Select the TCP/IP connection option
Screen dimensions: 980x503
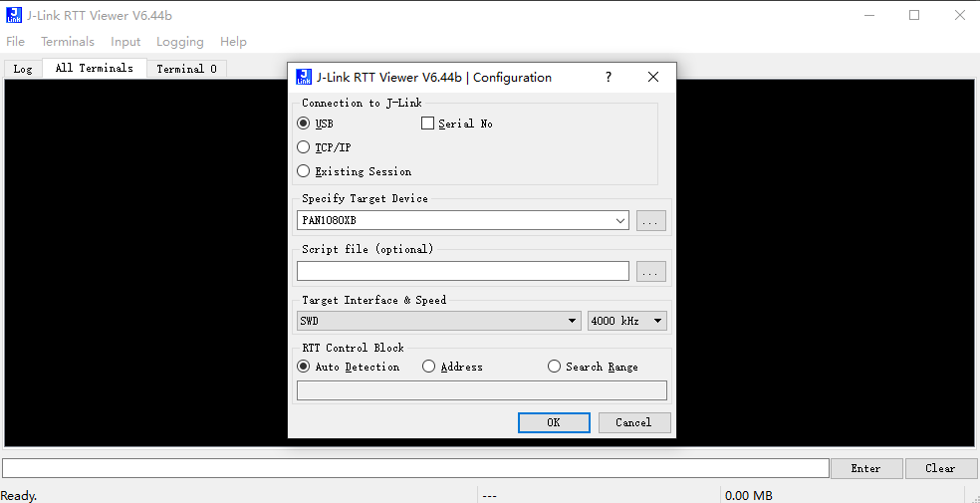point(303,147)
